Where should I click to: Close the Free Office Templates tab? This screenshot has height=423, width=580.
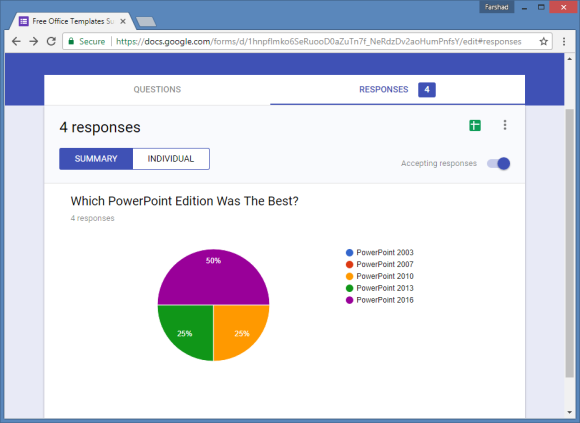[x=123, y=21]
